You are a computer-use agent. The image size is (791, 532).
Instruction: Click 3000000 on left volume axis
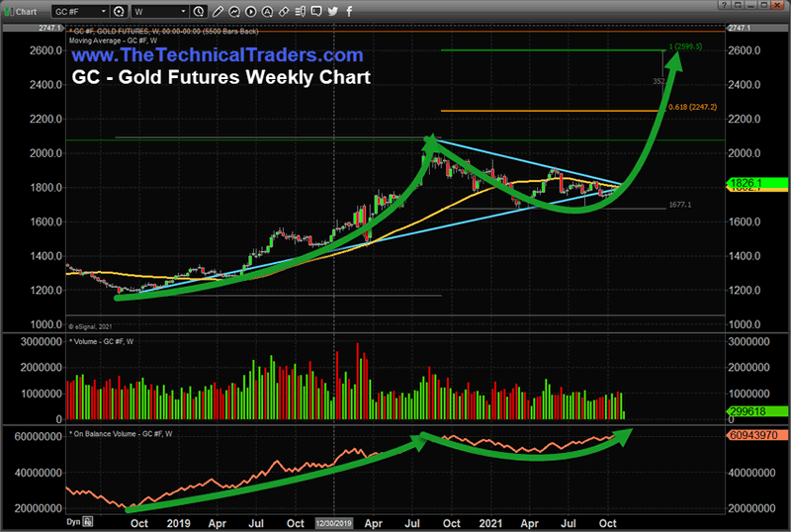coord(42,342)
